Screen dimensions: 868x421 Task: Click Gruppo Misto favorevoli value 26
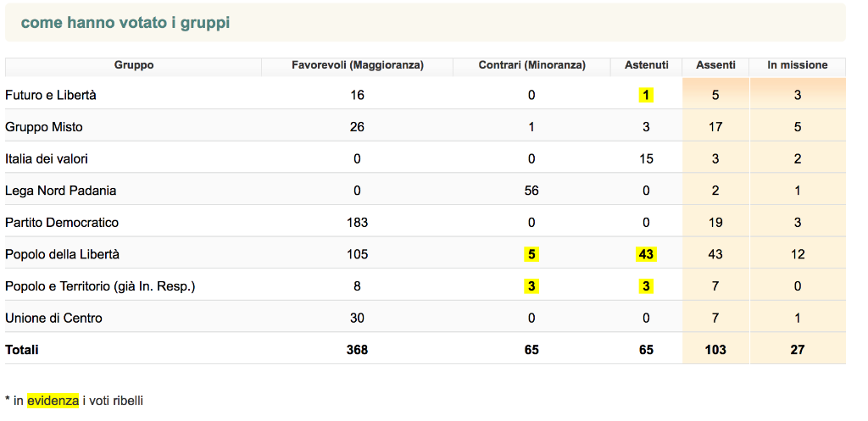(x=357, y=127)
